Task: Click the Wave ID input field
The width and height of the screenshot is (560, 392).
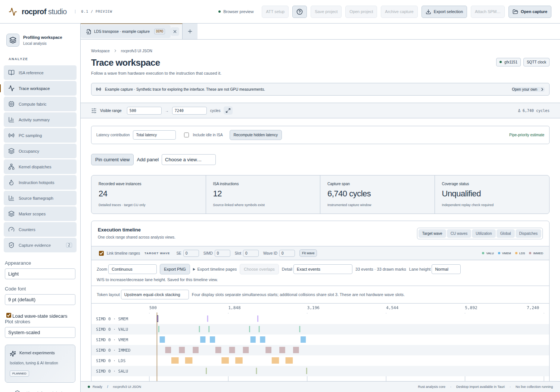Action: [287, 253]
